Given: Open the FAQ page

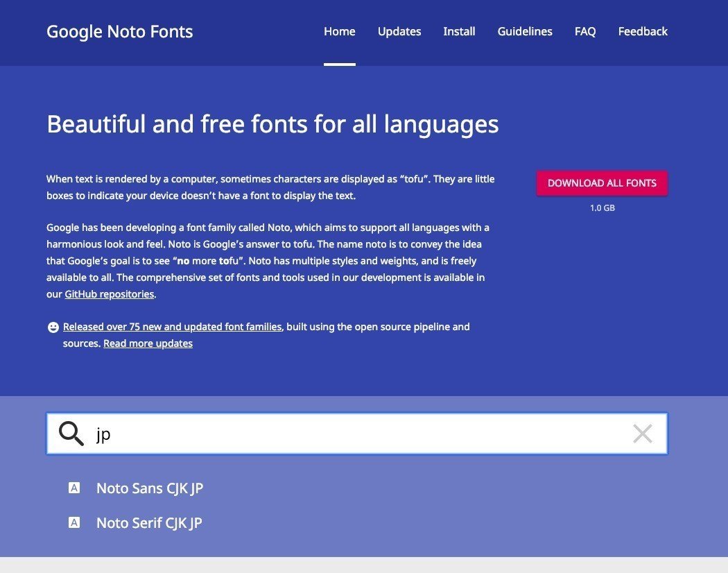Looking at the screenshot, I should [585, 31].
